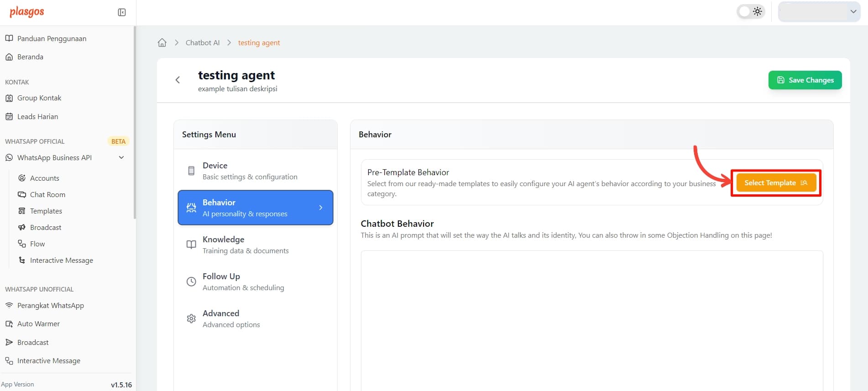The width and height of the screenshot is (868, 391).
Task: Click the sidebar vertical scrollbar
Action: (x=134, y=123)
